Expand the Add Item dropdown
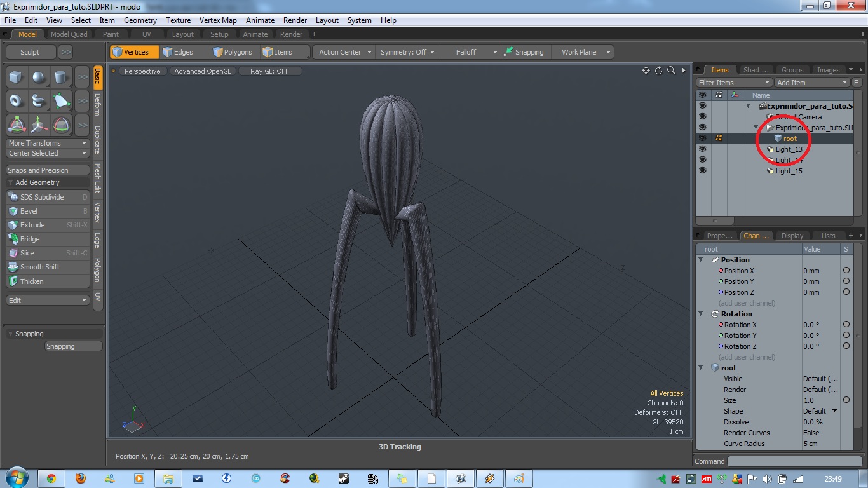This screenshot has width=868, height=488. point(811,83)
